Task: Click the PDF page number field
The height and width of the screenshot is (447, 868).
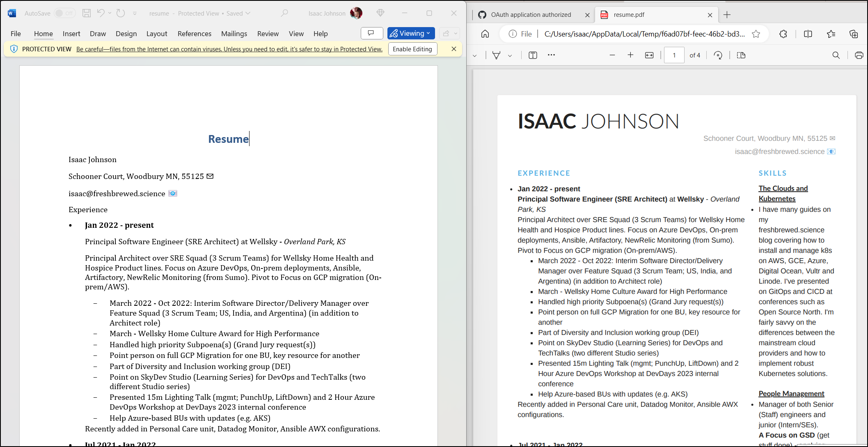Action: coord(674,55)
